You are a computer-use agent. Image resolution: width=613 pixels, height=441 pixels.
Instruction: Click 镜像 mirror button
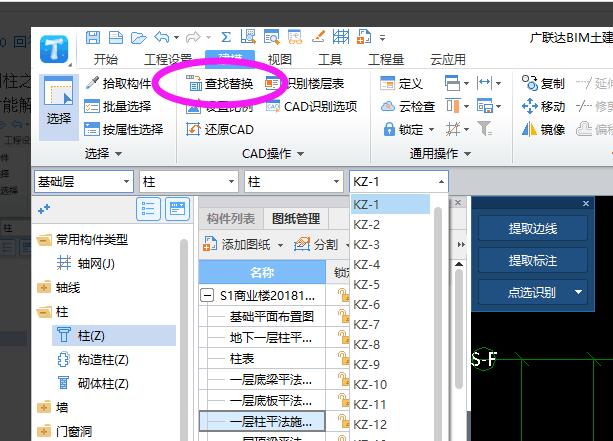coord(544,129)
